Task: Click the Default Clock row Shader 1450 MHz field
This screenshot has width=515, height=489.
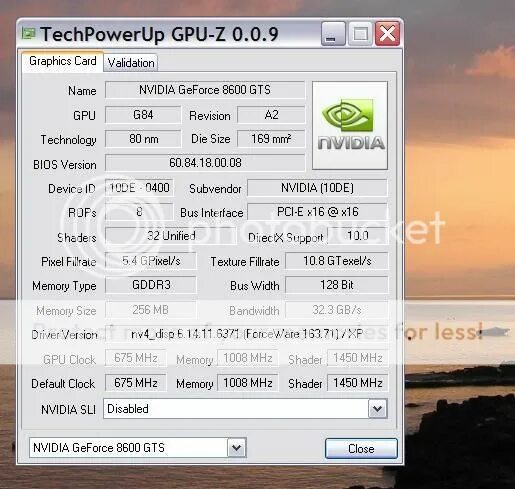Action: (358, 383)
